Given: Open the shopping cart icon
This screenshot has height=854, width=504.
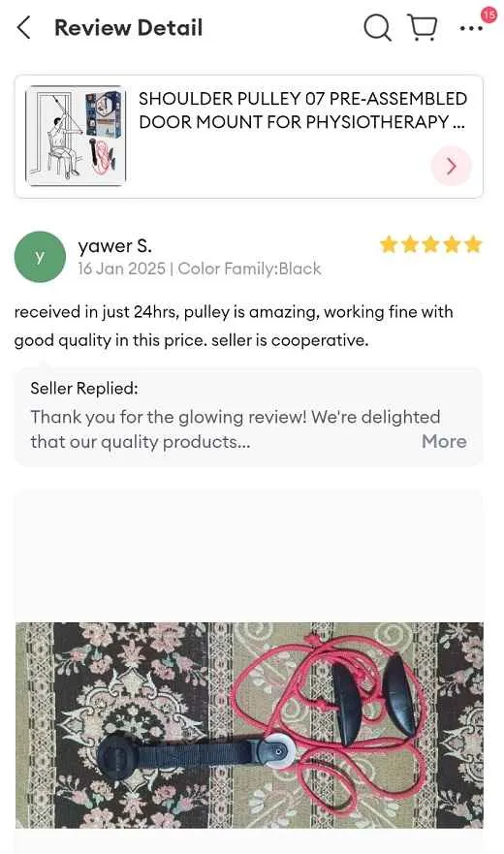Looking at the screenshot, I should tap(423, 28).
